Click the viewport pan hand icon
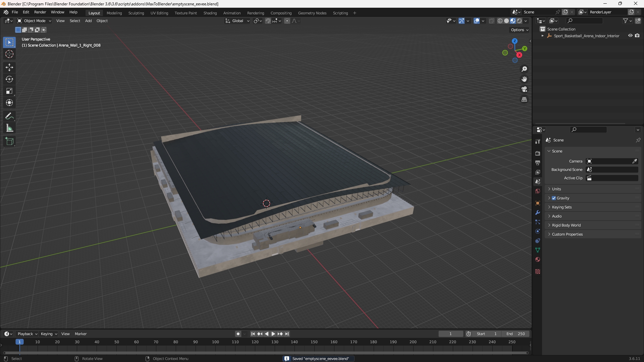 click(x=524, y=79)
